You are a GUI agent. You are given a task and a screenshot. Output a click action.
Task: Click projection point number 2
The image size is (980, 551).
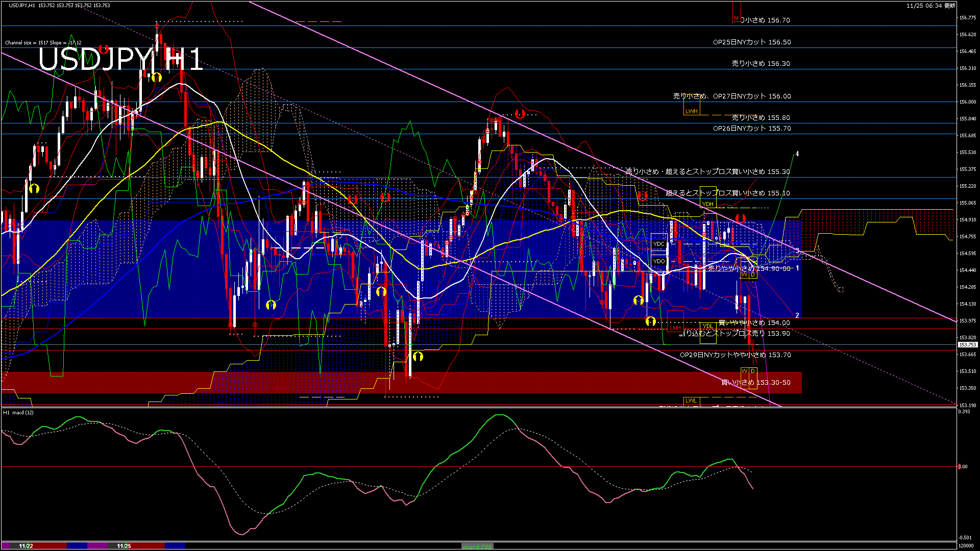click(797, 315)
